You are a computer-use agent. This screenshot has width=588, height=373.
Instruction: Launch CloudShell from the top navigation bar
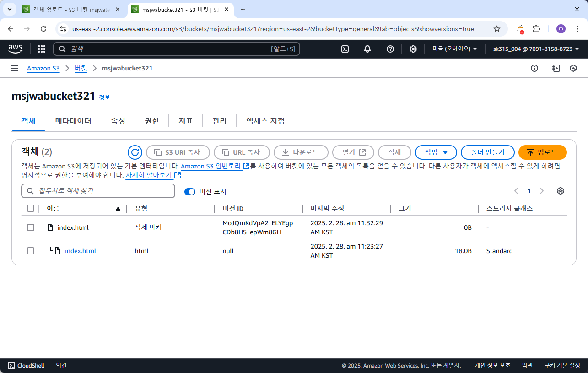[345, 49]
